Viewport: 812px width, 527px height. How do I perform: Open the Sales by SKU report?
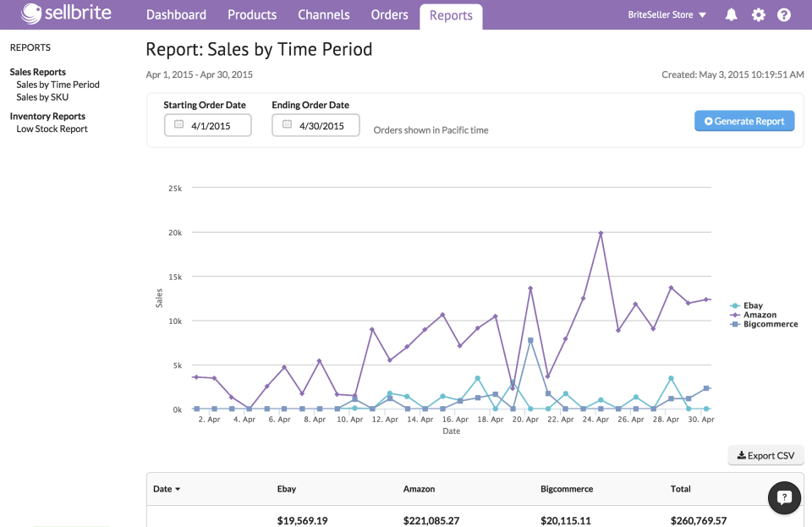pos(42,97)
